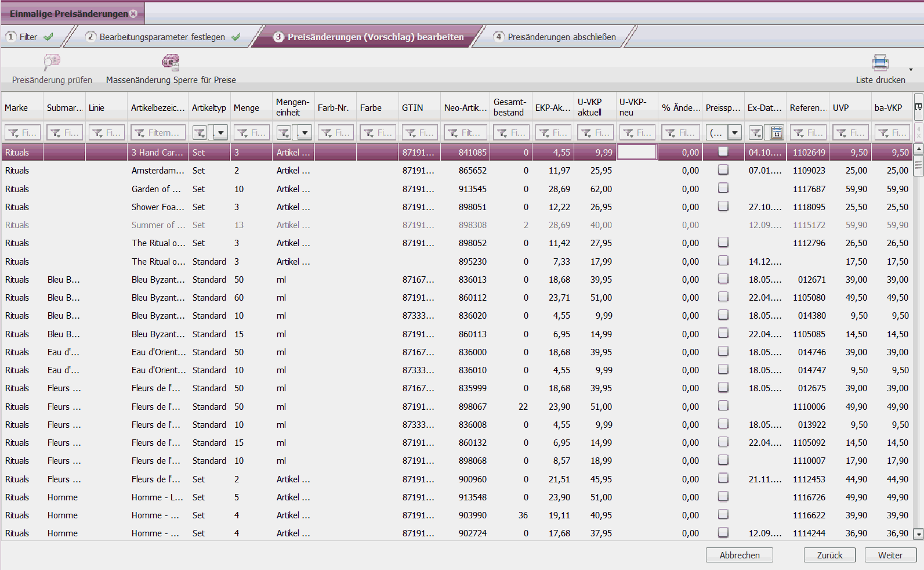Screen dimensions: 924x570
Task: Click the funnel icon in Artikelbezeichnung filter
Action: click(x=139, y=133)
